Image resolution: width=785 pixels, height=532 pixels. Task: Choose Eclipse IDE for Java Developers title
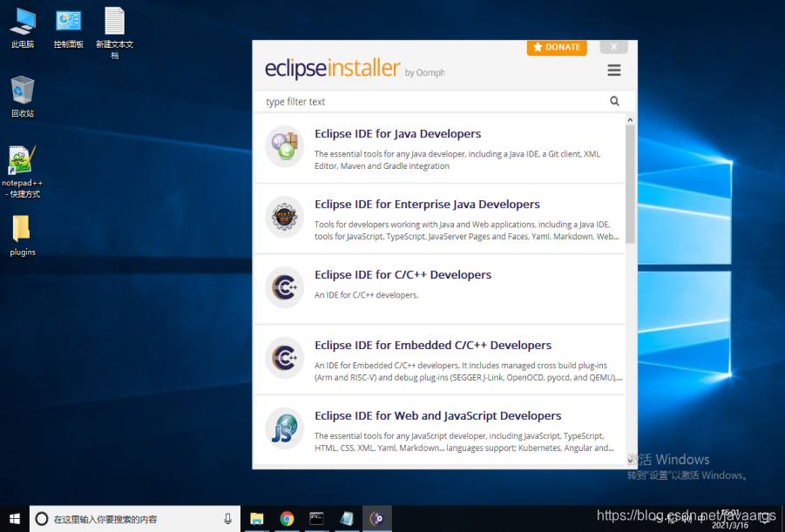pos(397,134)
